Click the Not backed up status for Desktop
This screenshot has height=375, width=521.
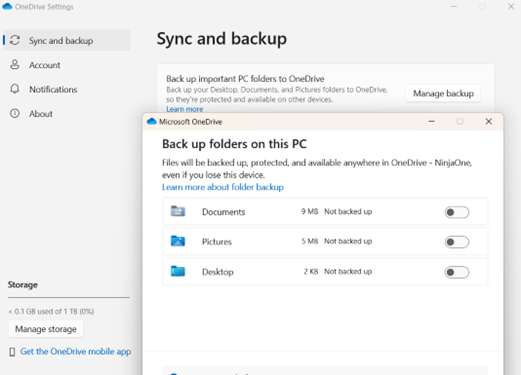348,272
